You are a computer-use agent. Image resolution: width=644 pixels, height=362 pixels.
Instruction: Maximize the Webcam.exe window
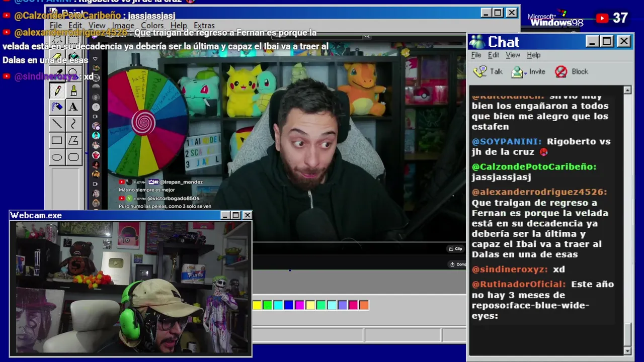coord(236,215)
